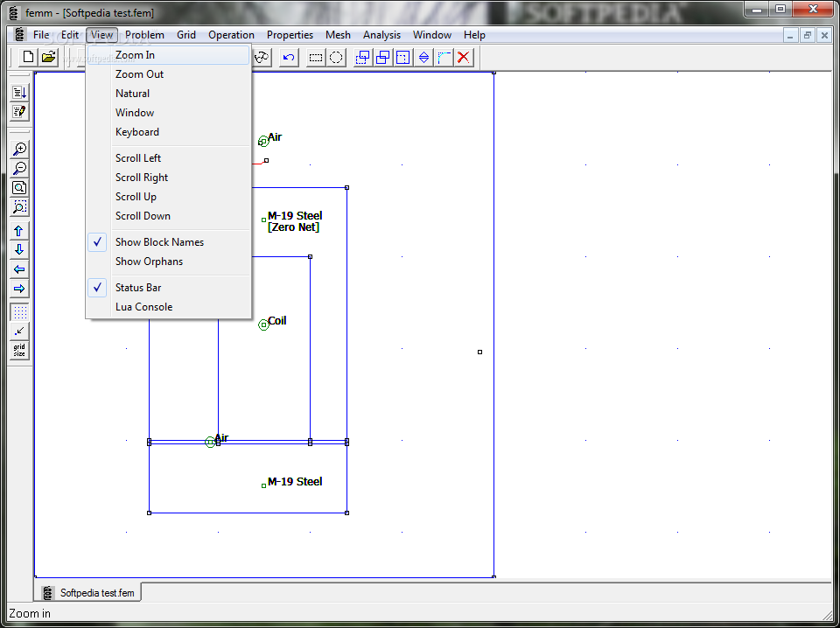
Task: Choose Keyboard from View menu
Action: [168, 132]
